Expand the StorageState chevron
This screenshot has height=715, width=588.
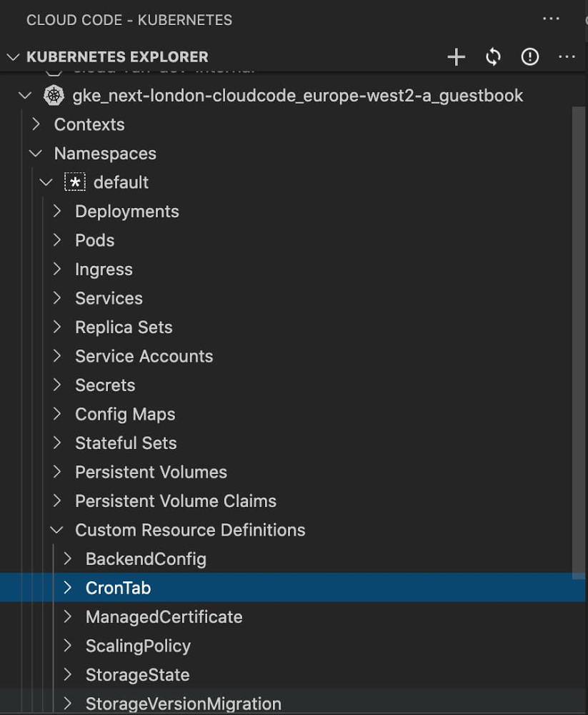(67, 674)
